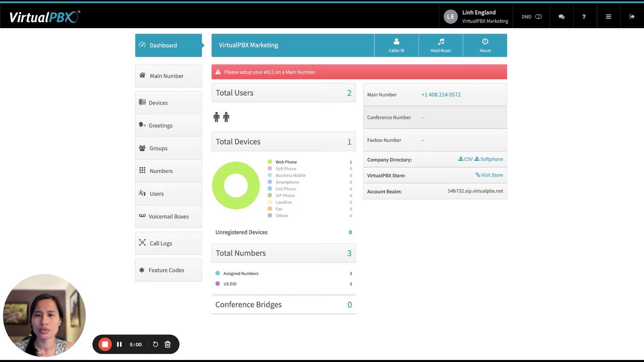Click the Caller ID button

396,45
